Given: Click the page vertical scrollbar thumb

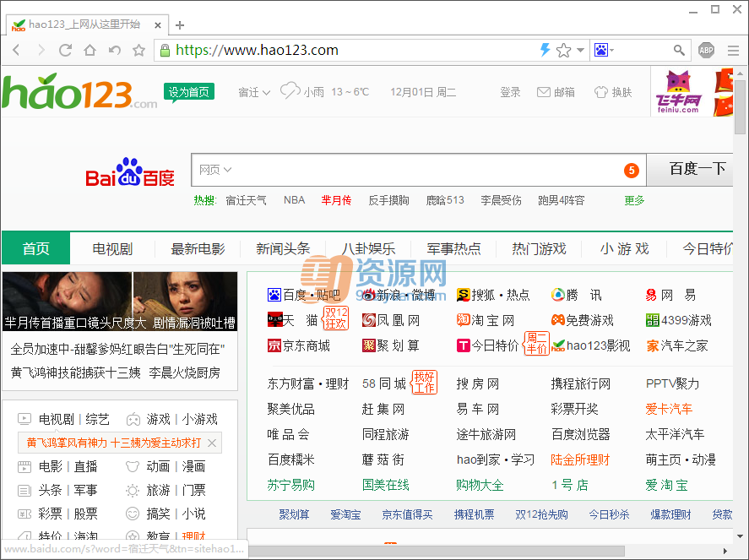Looking at the screenshot, I should coord(740,106).
